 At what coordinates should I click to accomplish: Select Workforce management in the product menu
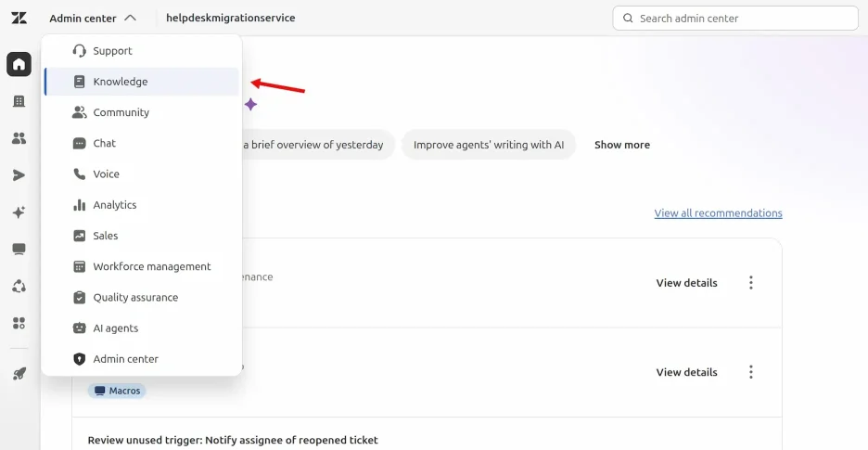142,266
